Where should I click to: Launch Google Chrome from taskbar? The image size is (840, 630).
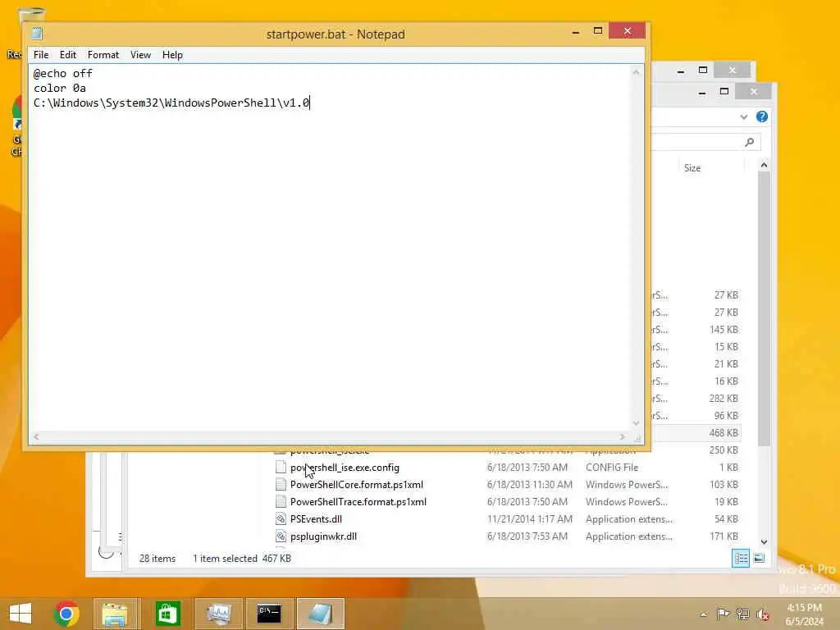coord(66,614)
